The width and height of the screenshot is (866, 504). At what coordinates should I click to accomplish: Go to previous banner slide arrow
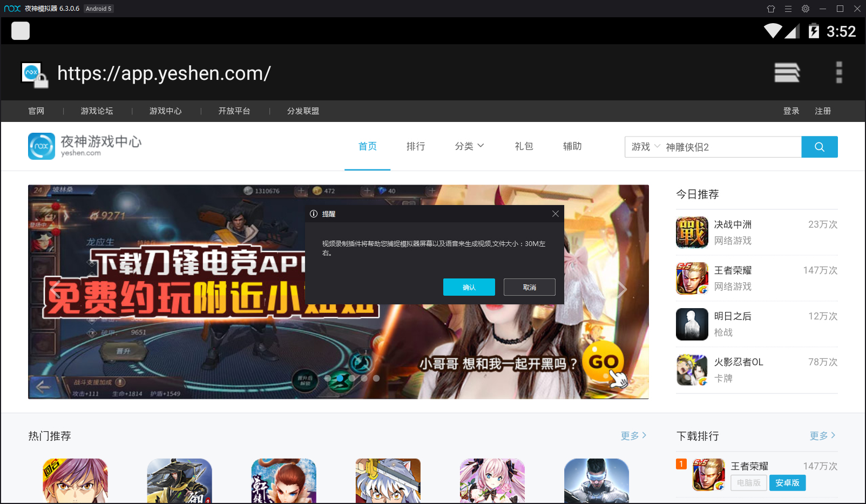coord(55,290)
